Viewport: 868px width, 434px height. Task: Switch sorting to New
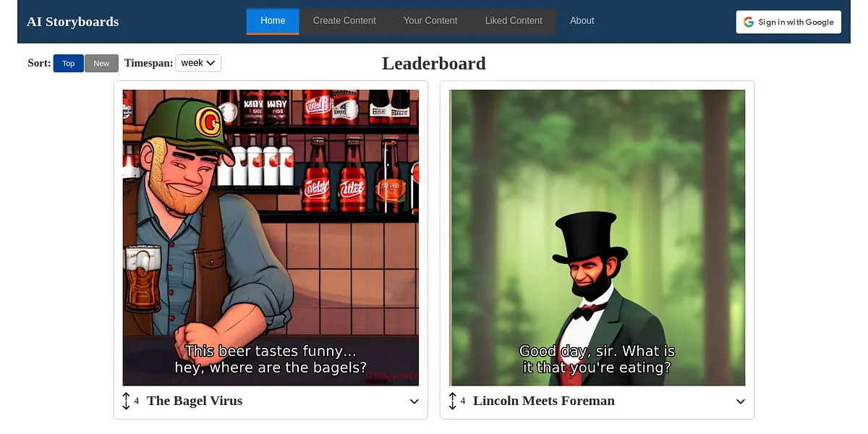101,64
